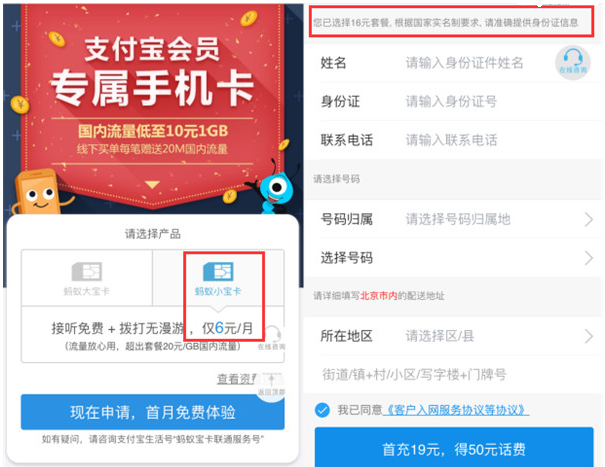Open 客户入网服务协议等协议 link
This screenshot has width=605, height=467.
pyautogui.click(x=456, y=410)
